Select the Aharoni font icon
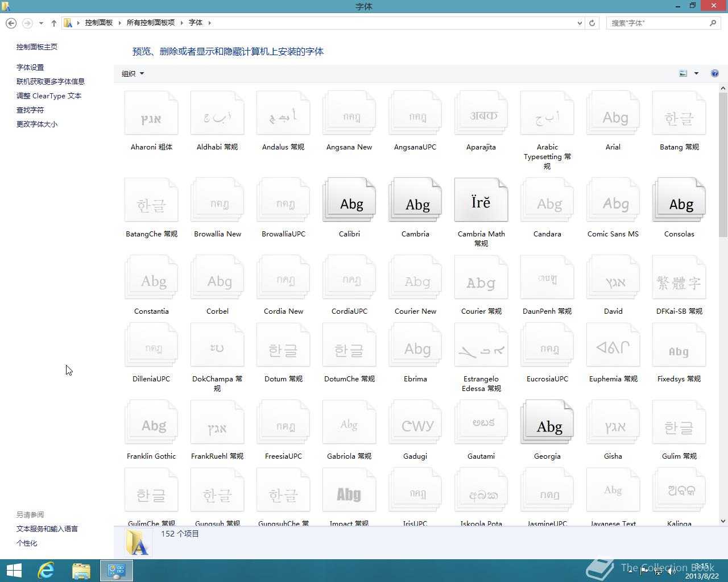The image size is (728, 582). 151,113
